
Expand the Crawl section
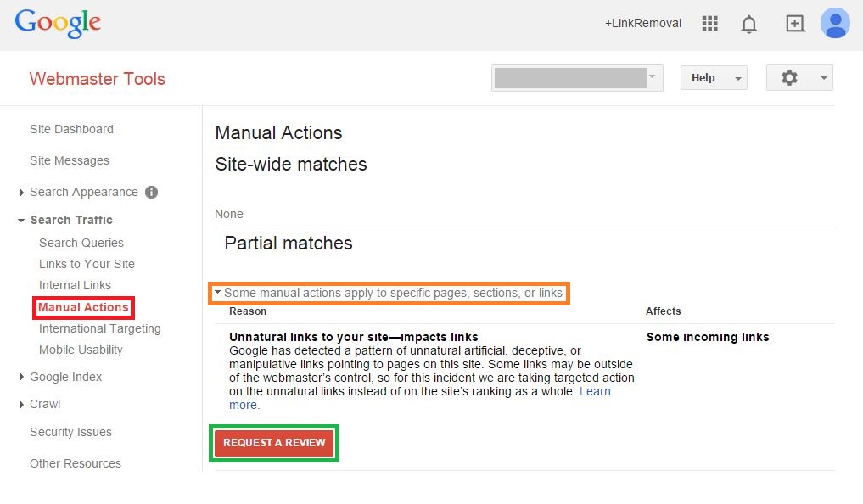coord(45,404)
